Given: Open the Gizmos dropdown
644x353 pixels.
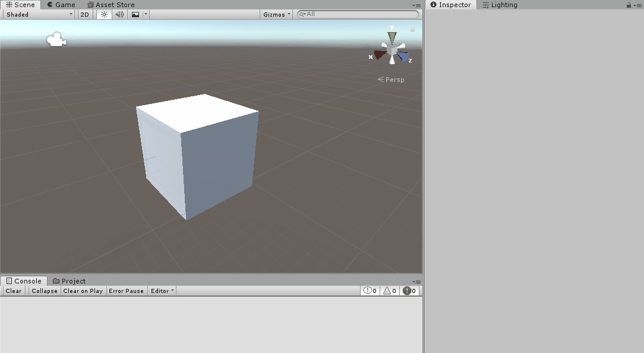Looking at the screenshot, I should click(x=276, y=14).
